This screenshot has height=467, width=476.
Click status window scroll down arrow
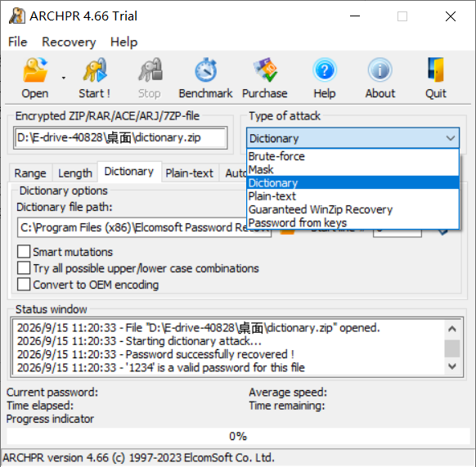point(452,366)
